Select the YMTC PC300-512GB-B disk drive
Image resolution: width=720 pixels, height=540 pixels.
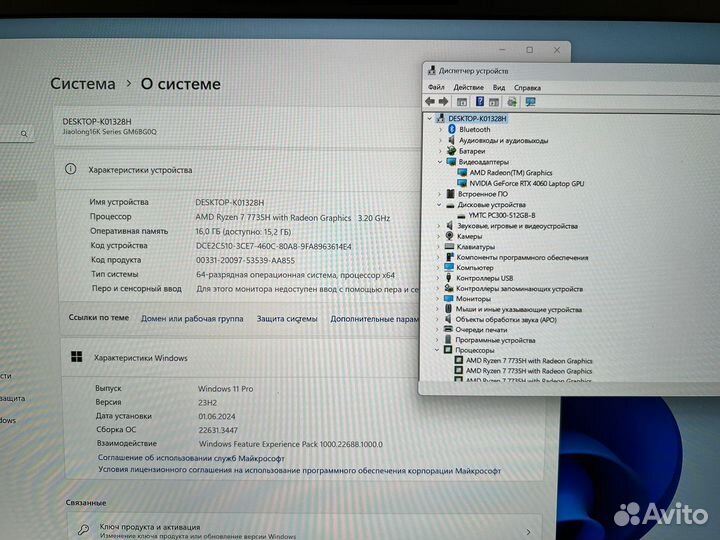501,215
